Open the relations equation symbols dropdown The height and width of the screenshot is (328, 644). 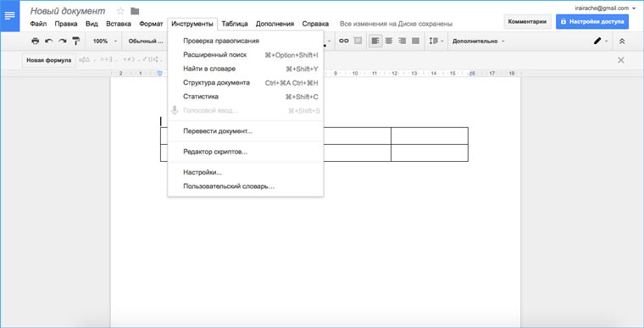[131, 60]
